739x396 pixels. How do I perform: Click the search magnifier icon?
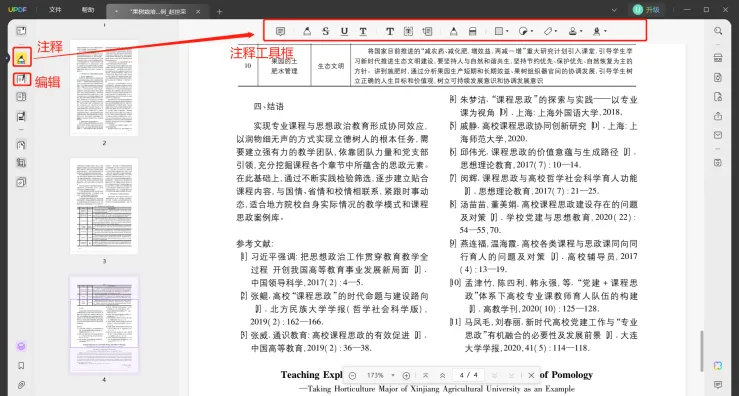[718, 31]
